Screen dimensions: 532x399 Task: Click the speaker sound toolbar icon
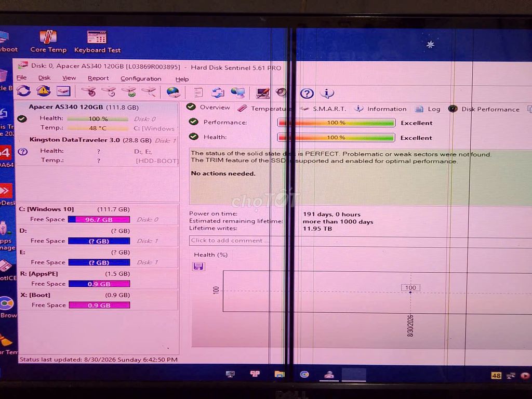[281, 92]
